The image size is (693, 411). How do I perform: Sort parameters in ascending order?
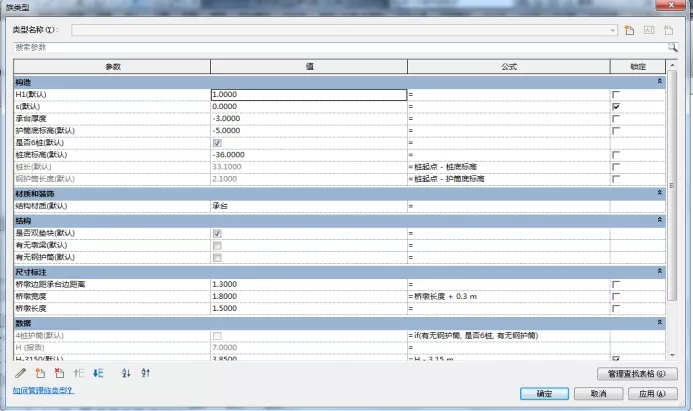pos(125,373)
